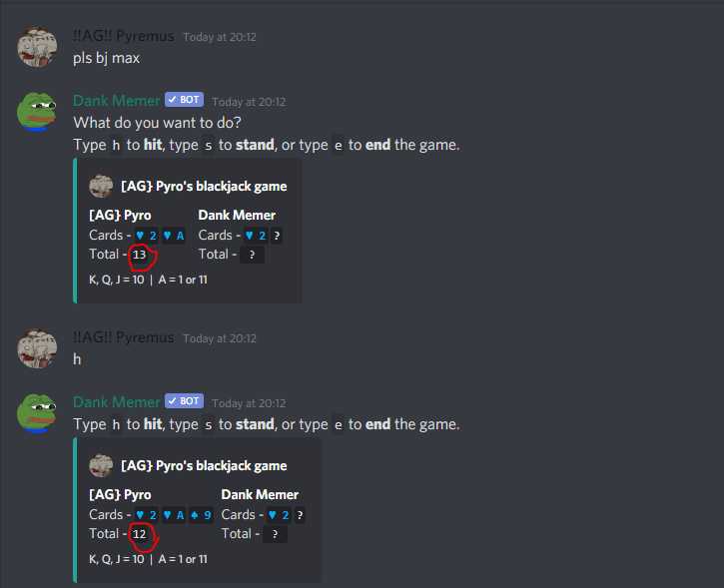This screenshot has width=724, height=588.
Task: Click the circled total 13 in first embed
Action: pyautogui.click(x=140, y=255)
